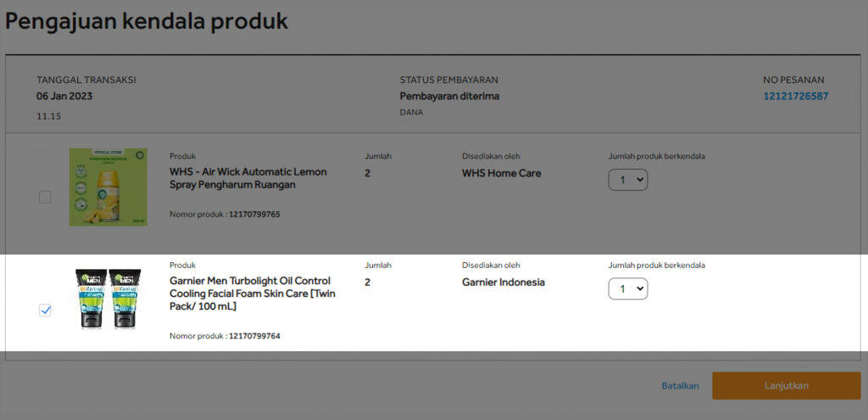The image size is (868, 420).
Task: Click the Garnier Indonesia seller name
Action: 504,283
